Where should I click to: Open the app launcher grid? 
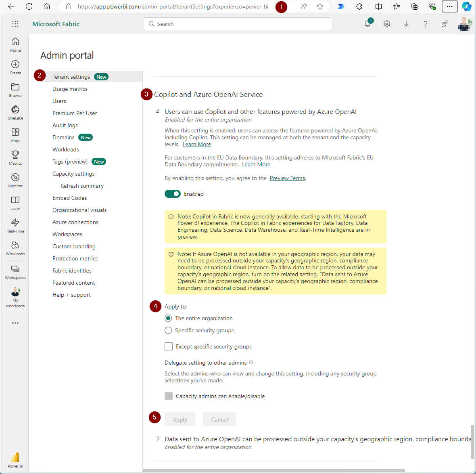click(x=15, y=24)
